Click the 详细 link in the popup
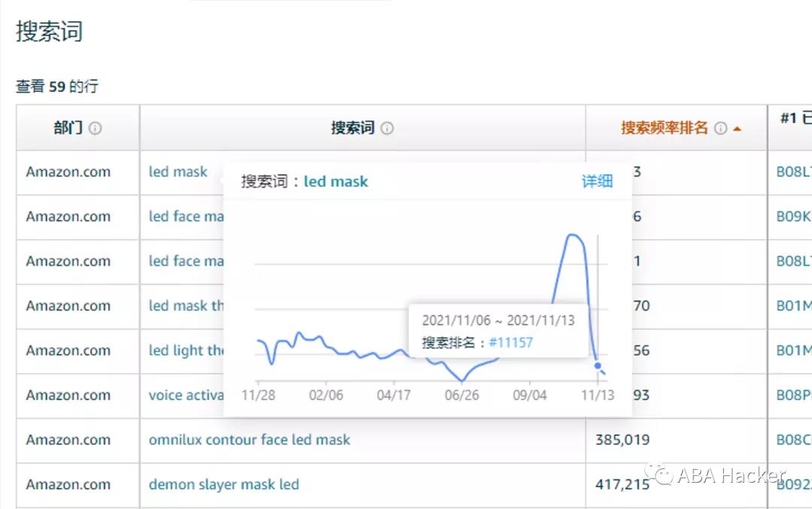The height and width of the screenshot is (509, 812). click(598, 180)
